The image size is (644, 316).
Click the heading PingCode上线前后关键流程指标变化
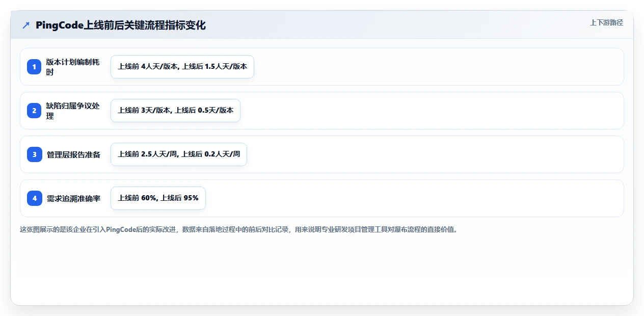(x=121, y=25)
